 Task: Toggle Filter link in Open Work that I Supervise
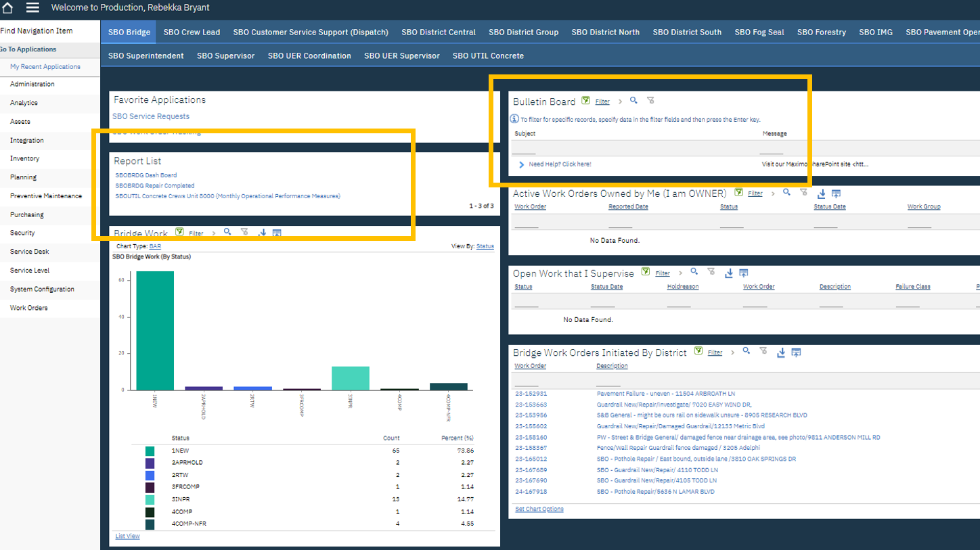(662, 273)
